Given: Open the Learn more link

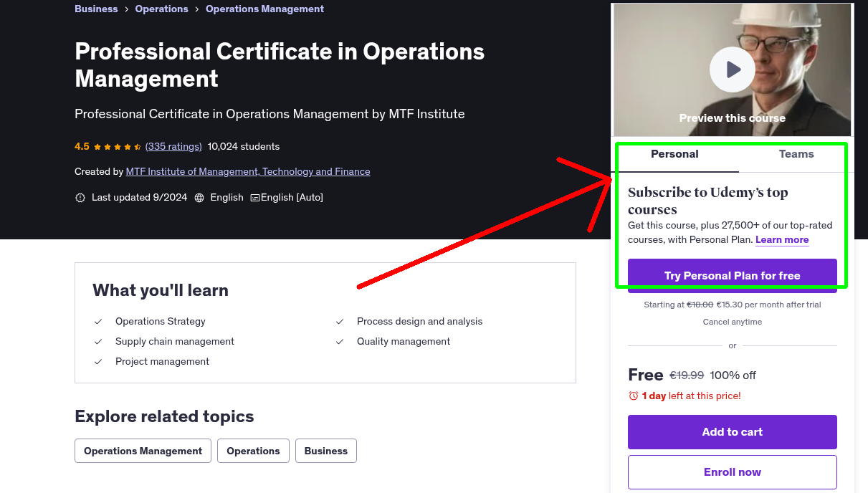Looking at the screenshot, I should (x=782, y=239).
